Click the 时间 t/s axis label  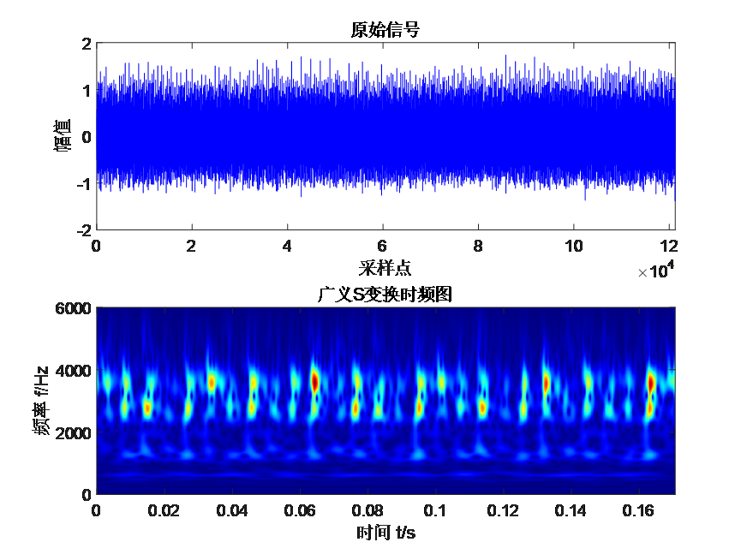point(385,533)
